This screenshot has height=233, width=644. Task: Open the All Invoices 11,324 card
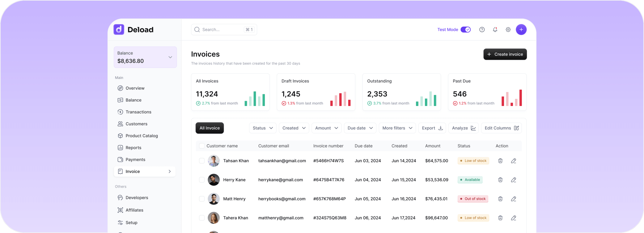click(230, 92)
